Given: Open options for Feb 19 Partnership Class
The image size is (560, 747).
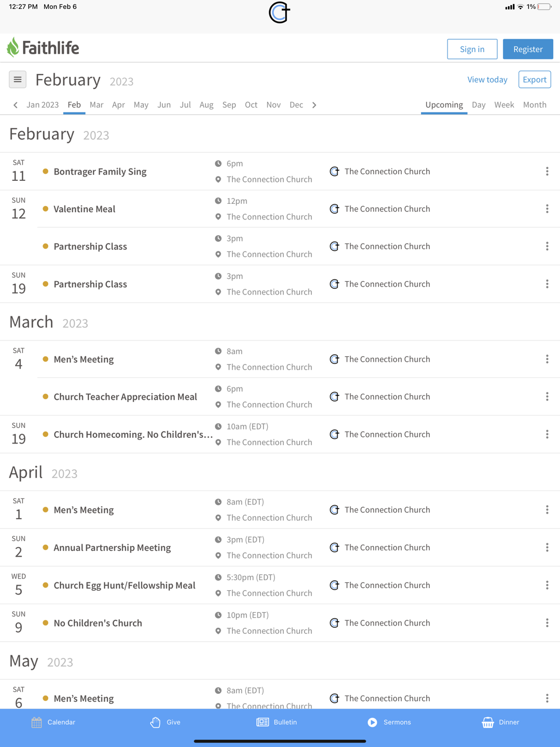Looking at the screenshot, I should pos(547,284).
